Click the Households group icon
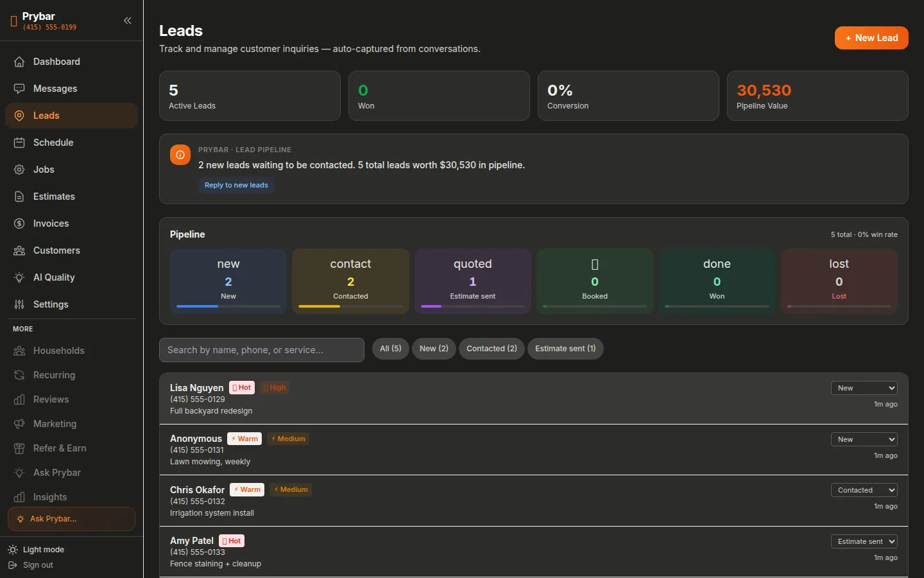 click(x=19, y=351)
